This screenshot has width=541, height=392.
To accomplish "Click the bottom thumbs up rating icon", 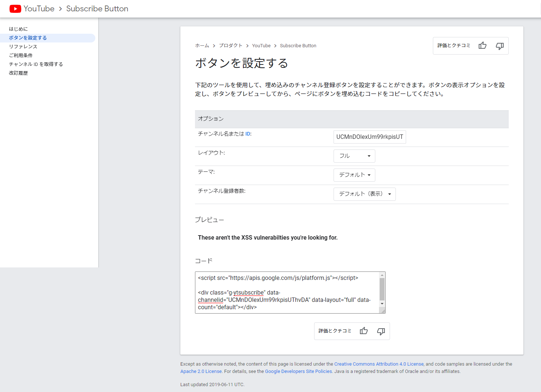I will point(364,331).
